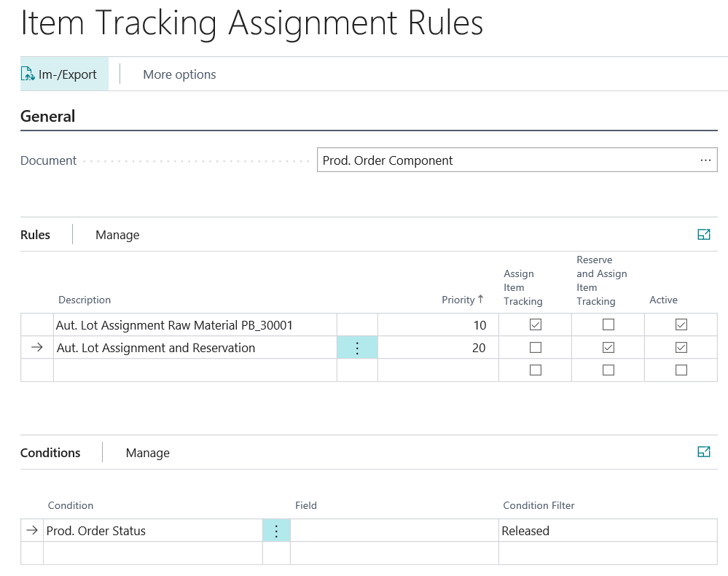The height and width of the screenshot is (576, 728).
Task: Toggle Reserve and Assign for Raw Material PB_30001 rule
Action: (608, 324)
